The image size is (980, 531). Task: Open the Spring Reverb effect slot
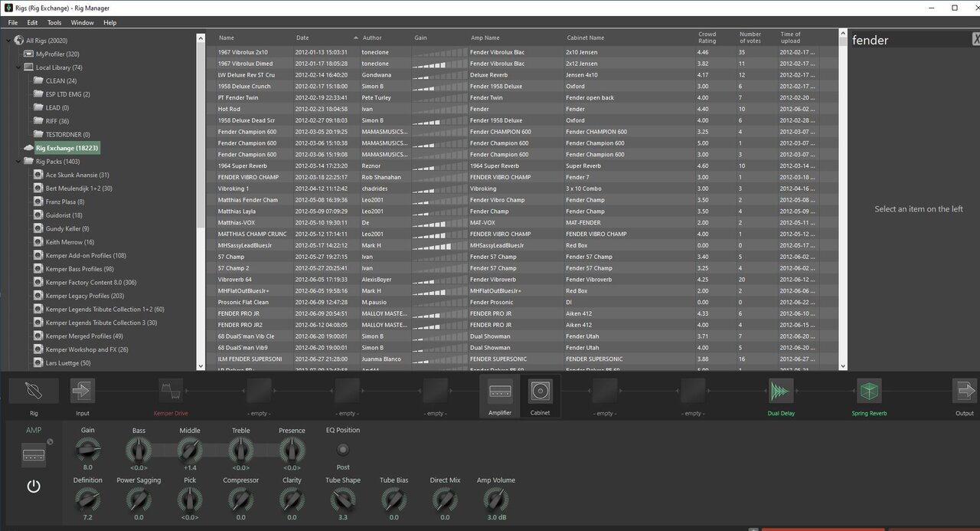[869, 391]
